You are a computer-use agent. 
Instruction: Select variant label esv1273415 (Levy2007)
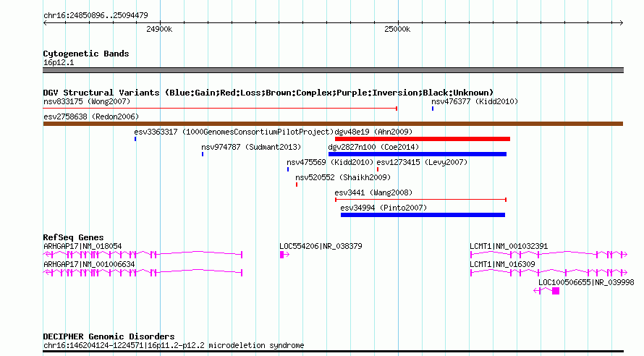422,163
